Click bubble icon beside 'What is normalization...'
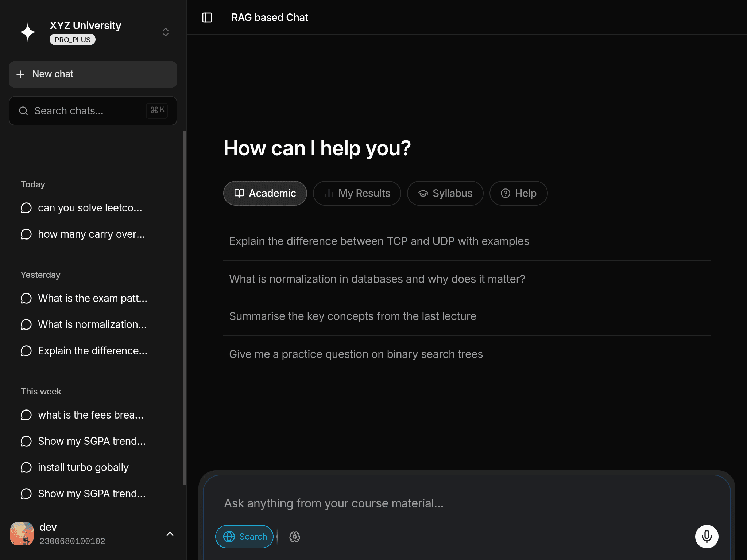 click(x=26, y=324)
